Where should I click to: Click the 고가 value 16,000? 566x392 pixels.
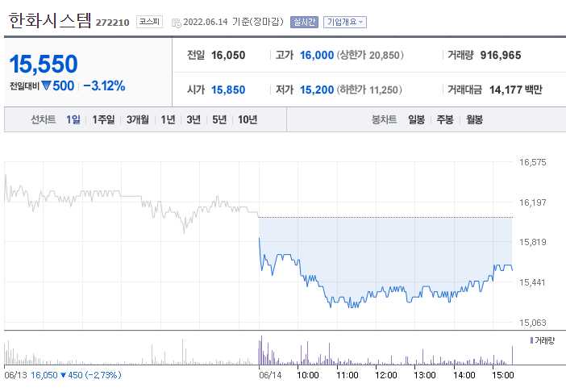click(317, 55)
